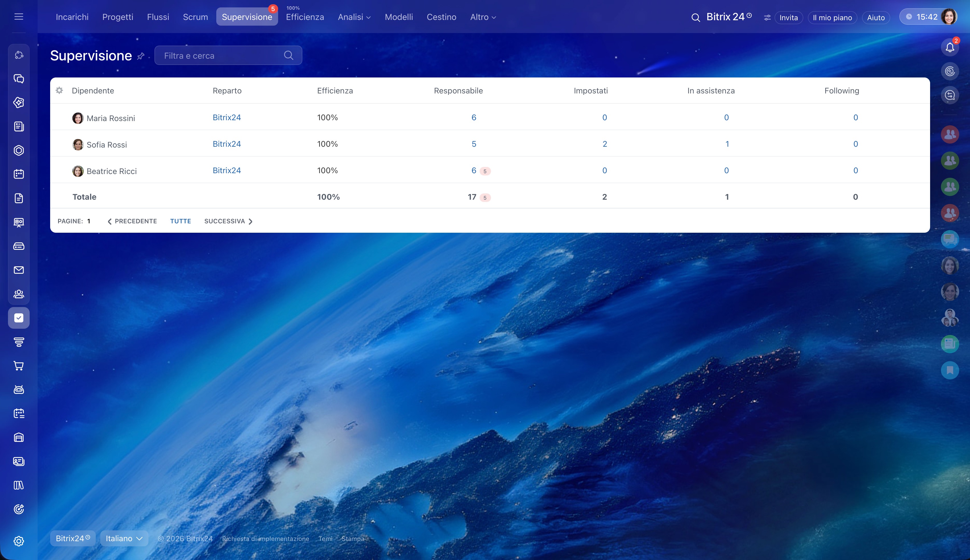Open the Cestino tab
This screenshot has width=970, height=560.
(x=441, y=17)
